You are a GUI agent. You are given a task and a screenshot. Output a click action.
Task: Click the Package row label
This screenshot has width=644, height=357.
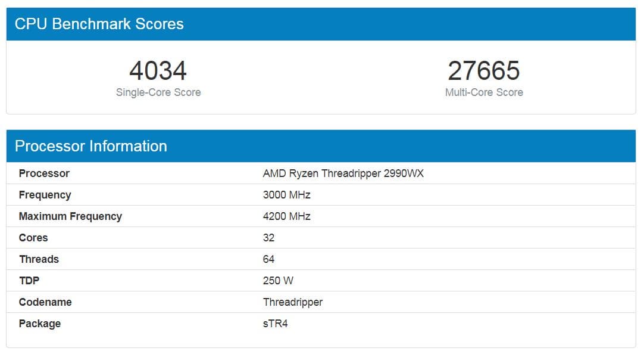point(40,324)
